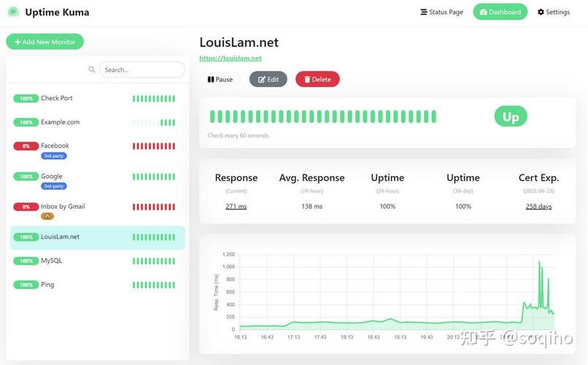Click the Uptime Kuma logo icon
The height and width of the screenshot is (365, 588).
pos(13,12)
